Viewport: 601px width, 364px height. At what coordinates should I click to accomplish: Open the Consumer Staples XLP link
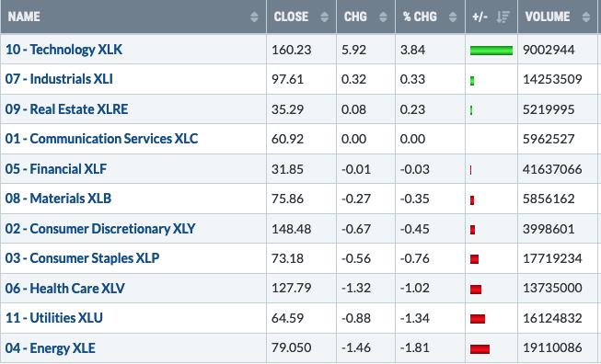pyautogui.click(x=83, y=258)
